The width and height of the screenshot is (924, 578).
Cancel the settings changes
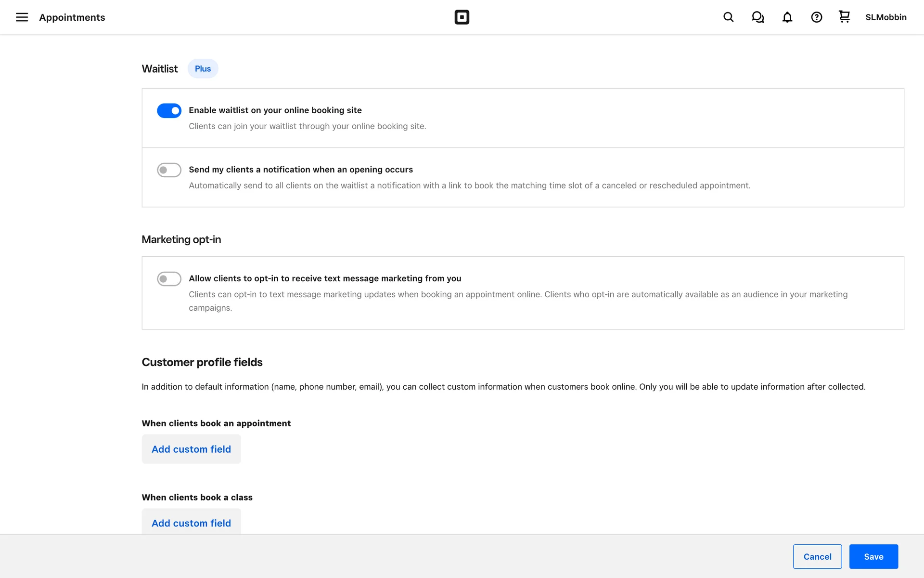817,556
